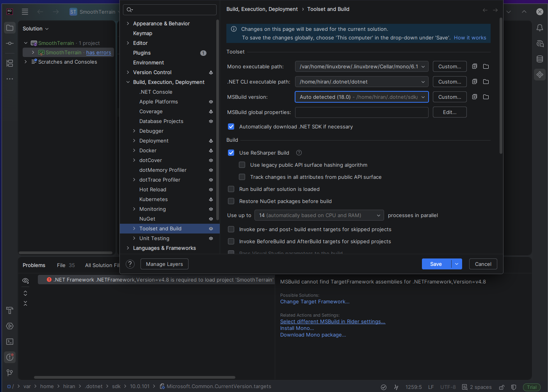This screenshot has height=392, width=548.
Task: Click the How it works link
Action: [470, 37]
